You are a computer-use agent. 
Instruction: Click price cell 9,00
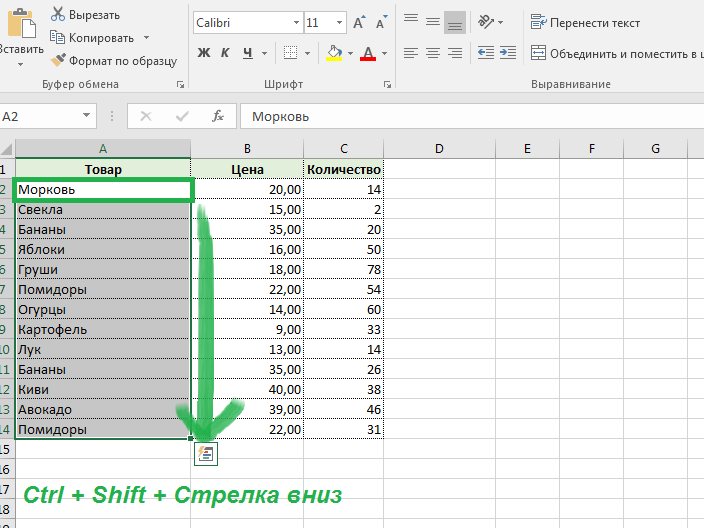coord(247,330)
